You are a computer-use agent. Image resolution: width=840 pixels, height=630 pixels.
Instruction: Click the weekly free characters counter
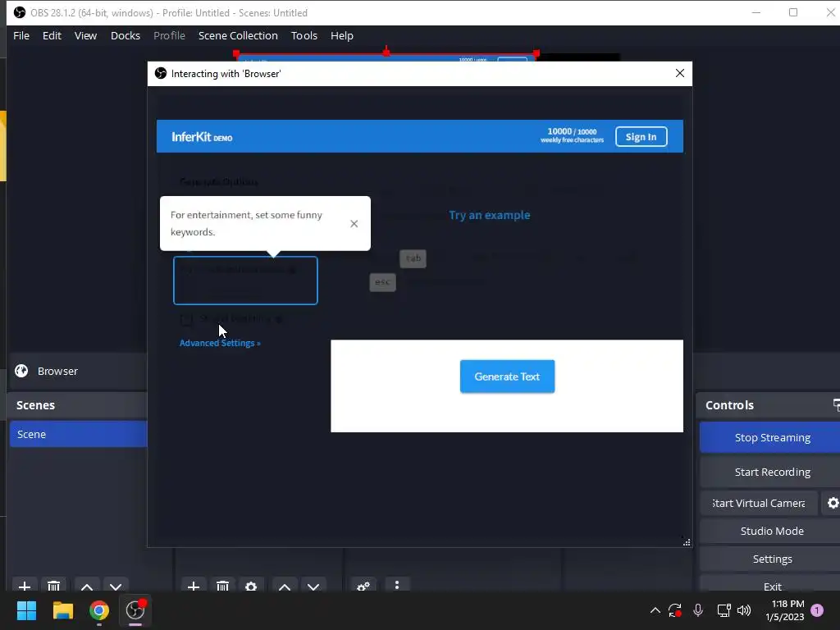pos(572,135)
